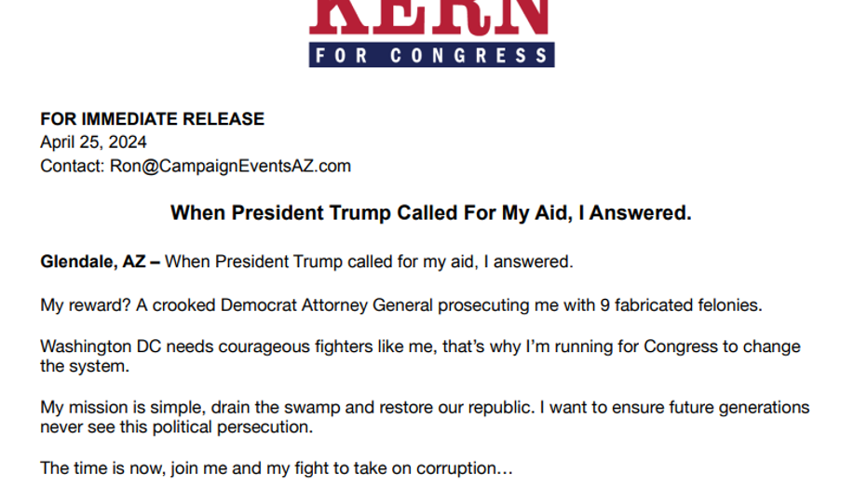Click the April 25, 2024 date line
Screen dimensions: 868x488
click(93, 142)
